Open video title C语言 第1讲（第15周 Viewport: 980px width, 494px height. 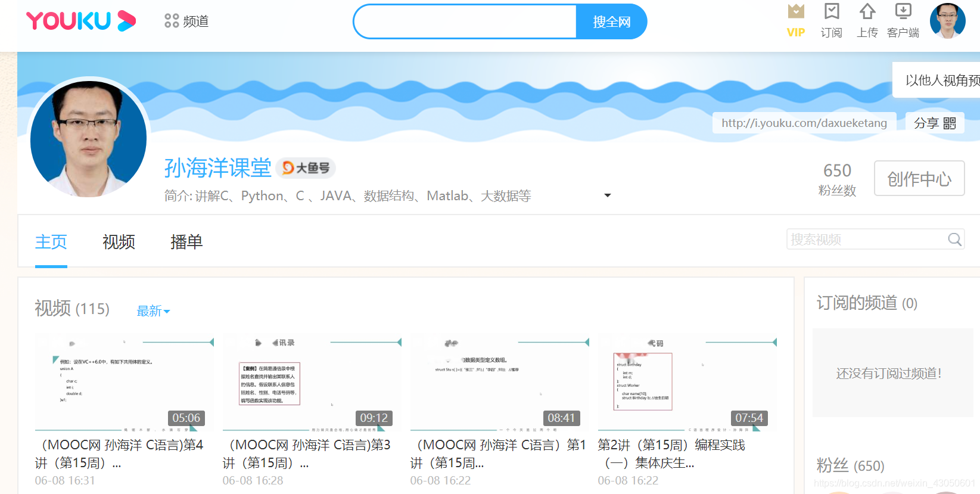[498, 454]
